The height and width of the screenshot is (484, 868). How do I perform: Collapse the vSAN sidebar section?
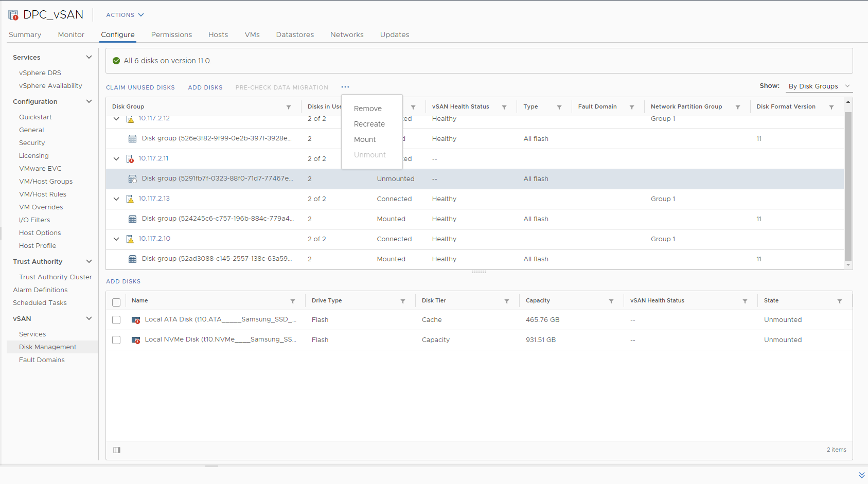pyautogui.click(x=89, y=318)
